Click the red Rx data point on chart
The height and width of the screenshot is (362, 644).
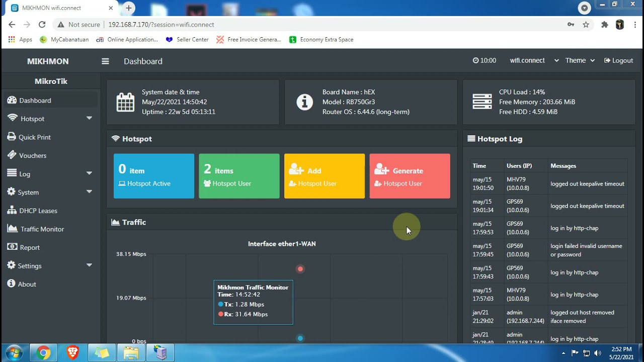[300, 269]
